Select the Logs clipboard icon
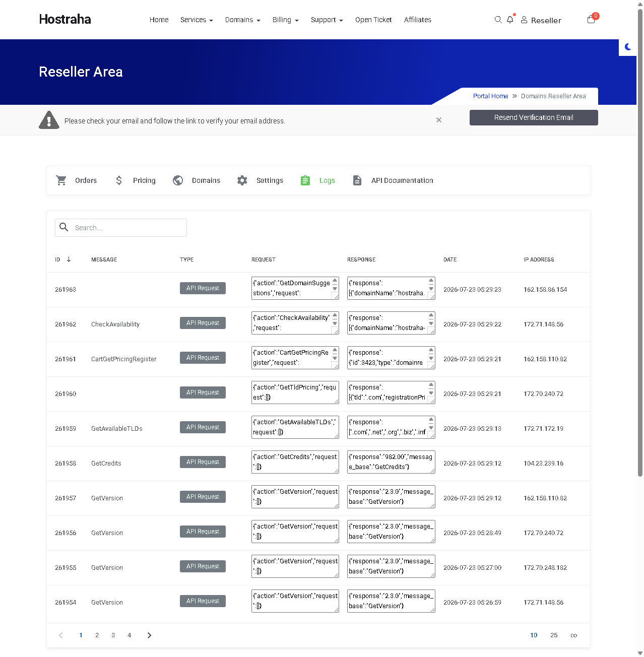This screenshot has height=657, width=644. (305, 180)
